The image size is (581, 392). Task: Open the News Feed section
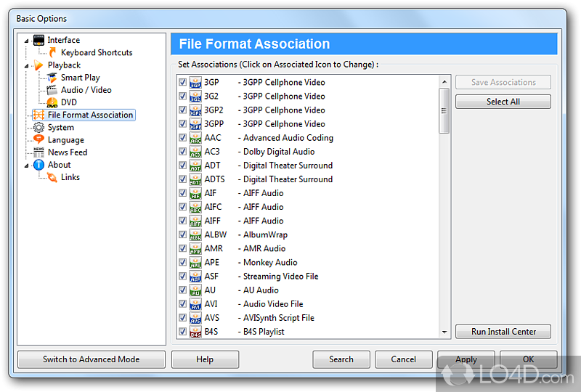pyautogui.click(x=68, y=152)
